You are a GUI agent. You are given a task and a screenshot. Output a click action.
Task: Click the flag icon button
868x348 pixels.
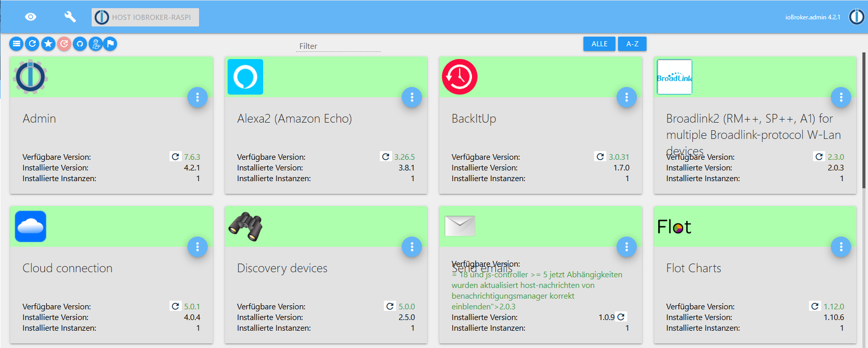pos(110,44)
